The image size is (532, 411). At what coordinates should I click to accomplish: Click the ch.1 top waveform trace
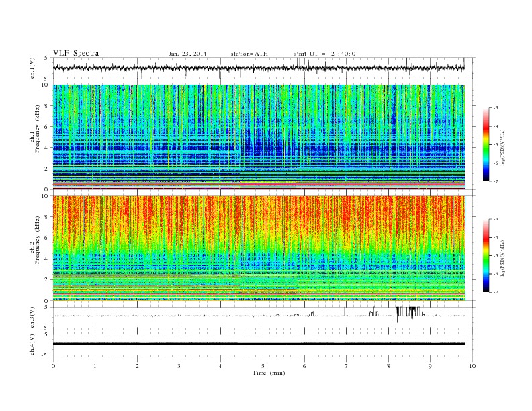click(259, 68)
